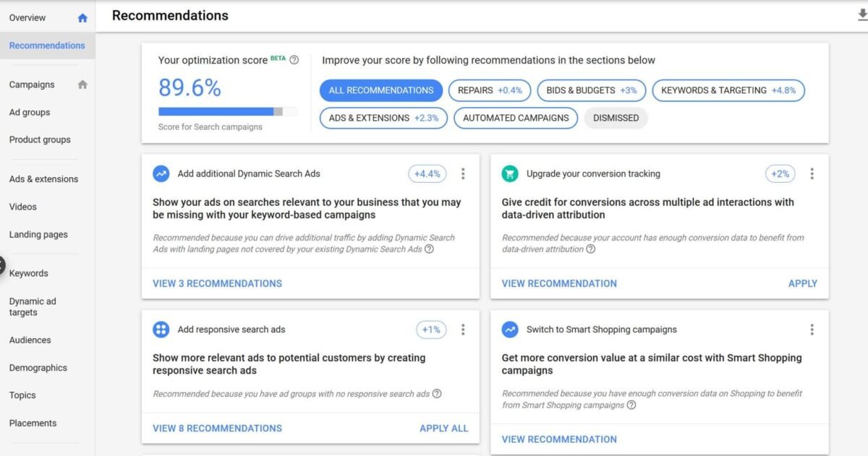Open Product groups in sidebar

(40, 139)
